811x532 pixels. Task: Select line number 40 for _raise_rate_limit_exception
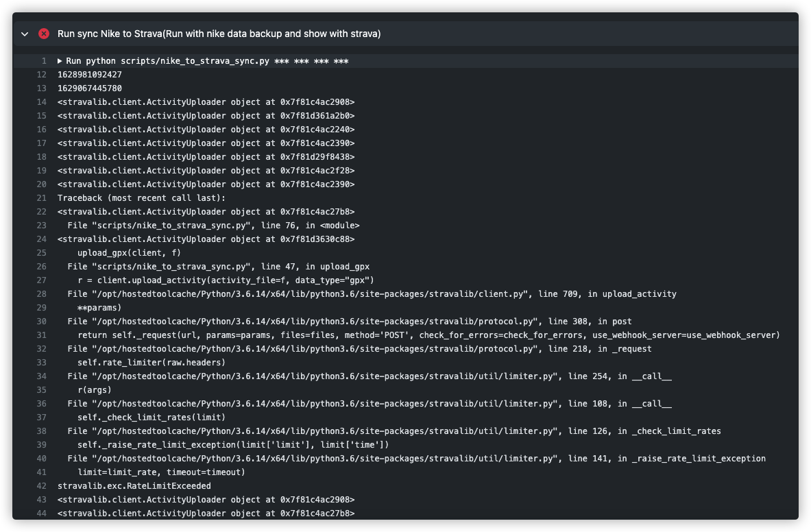(41, 459)
